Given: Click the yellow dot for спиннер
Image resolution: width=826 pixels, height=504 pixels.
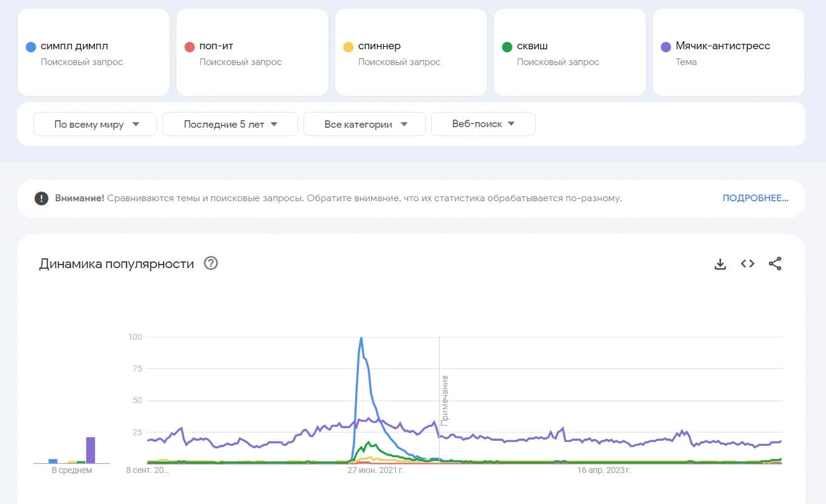Looking at the screenshot, I should tap(348, 47).
